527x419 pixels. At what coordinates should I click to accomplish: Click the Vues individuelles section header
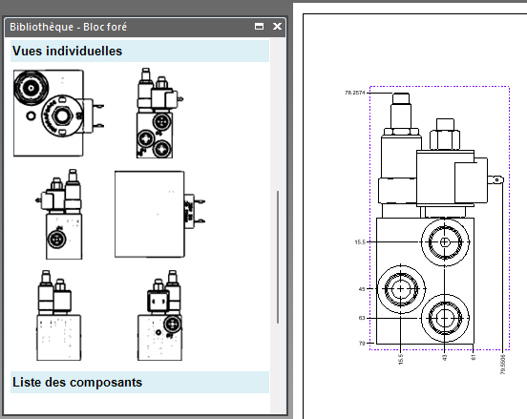pos(139,51)
